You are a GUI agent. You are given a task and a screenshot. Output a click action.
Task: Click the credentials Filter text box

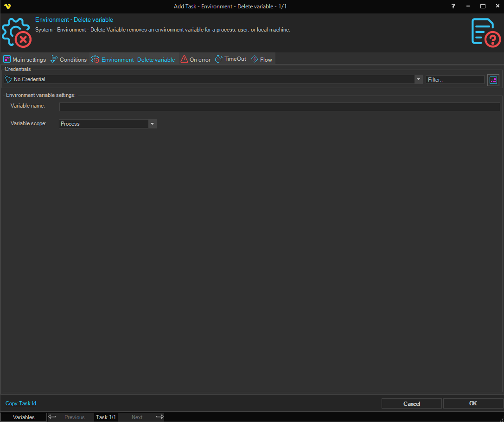(x=454, y=80)
